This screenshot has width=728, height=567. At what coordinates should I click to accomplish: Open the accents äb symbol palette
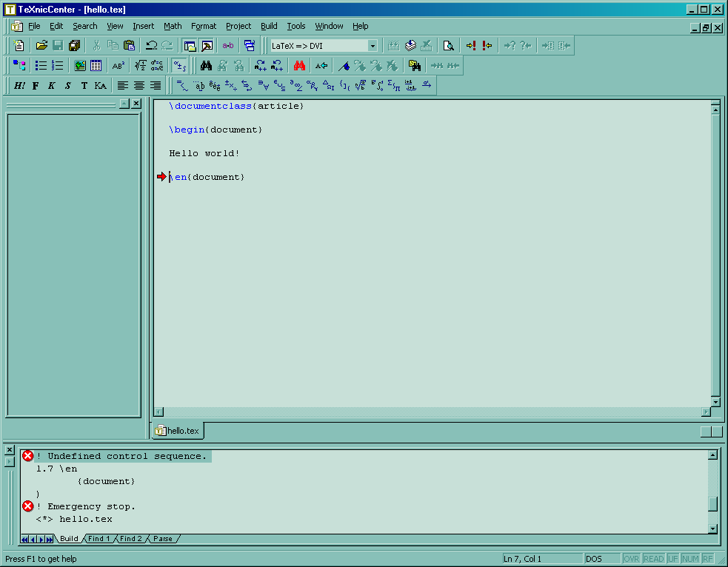(198, 85)
